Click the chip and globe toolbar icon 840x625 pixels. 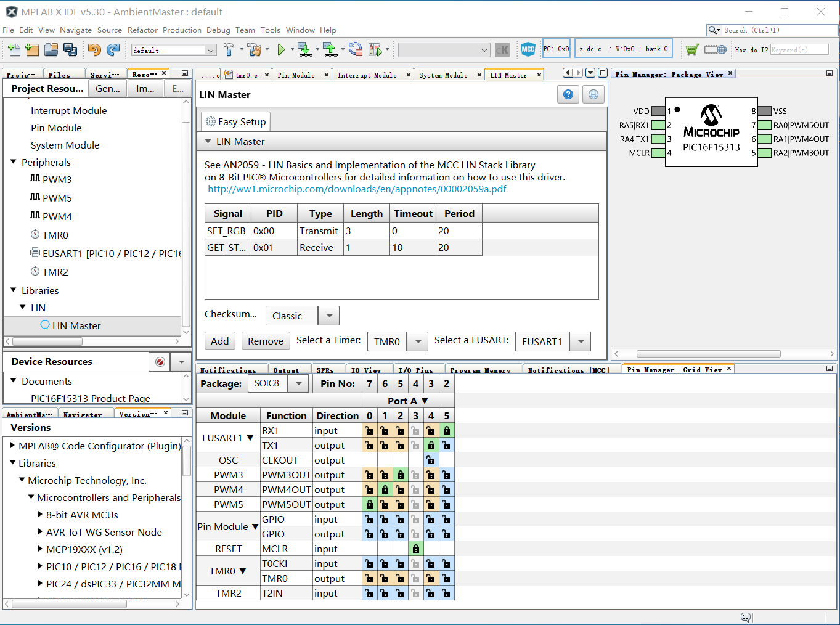[716, 50]
